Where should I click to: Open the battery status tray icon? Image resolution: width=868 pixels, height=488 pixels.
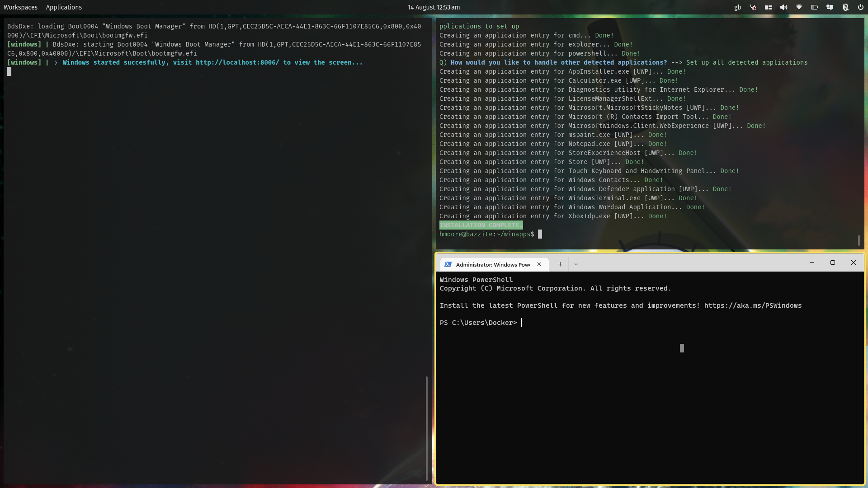point(814,7)
